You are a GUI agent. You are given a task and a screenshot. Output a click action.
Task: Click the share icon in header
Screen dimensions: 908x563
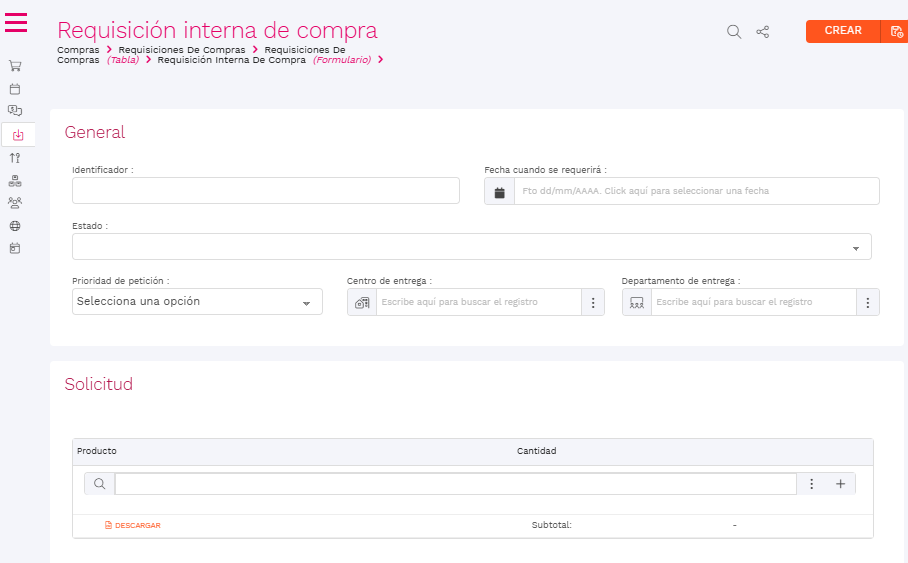point(763,32)
